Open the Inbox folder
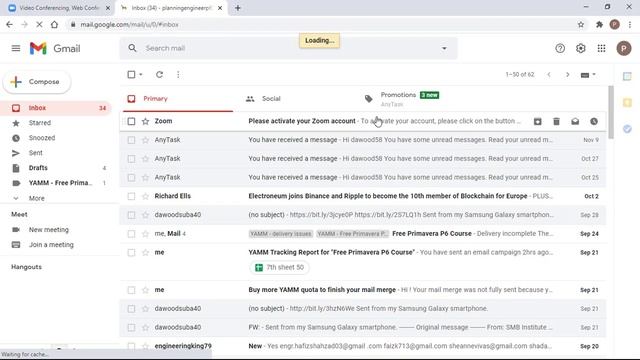Image resolution: width=640 pixels, height=360 pixels. click(55, 108)
